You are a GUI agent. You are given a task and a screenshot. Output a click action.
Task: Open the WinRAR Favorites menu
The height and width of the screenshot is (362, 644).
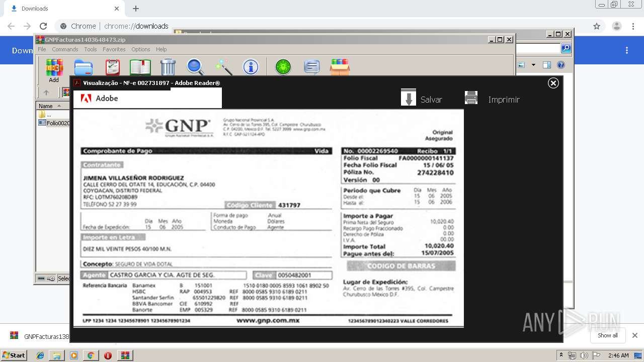click(114, 49)
